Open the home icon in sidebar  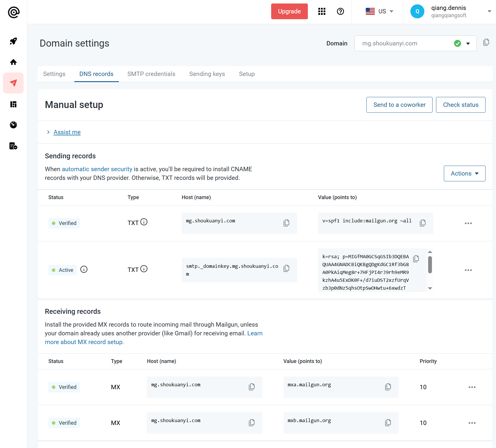click(13, 62)
